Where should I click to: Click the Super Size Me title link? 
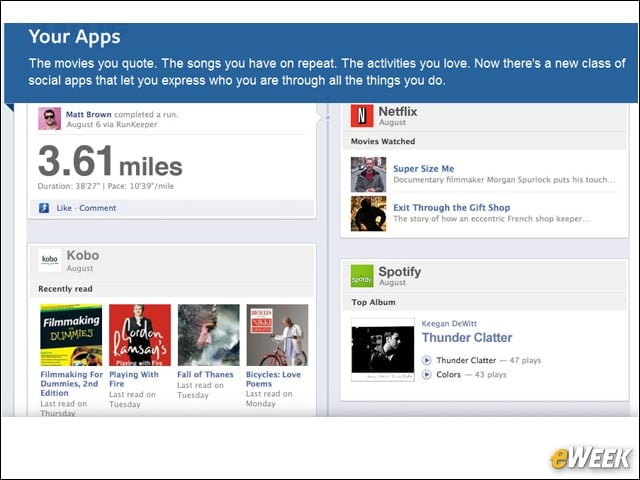[424, 169]
